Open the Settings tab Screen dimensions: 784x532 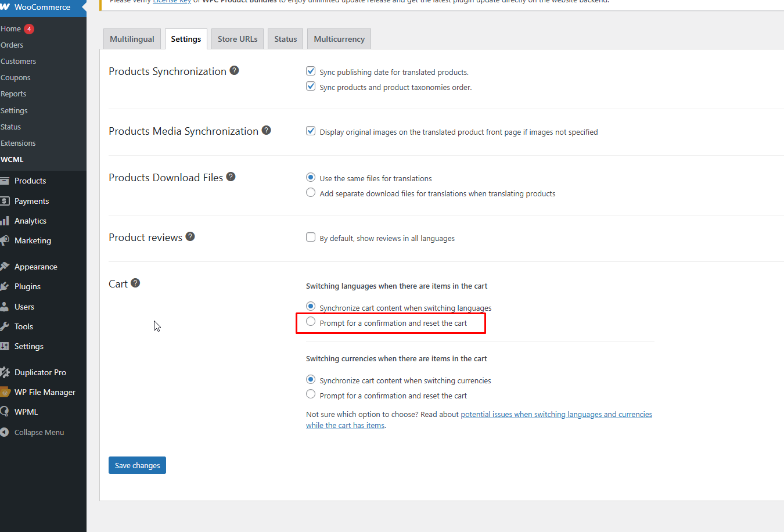(x=186, y=39)
